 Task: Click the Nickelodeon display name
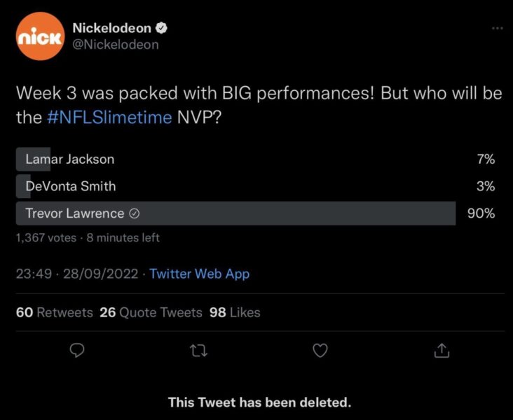112,29
